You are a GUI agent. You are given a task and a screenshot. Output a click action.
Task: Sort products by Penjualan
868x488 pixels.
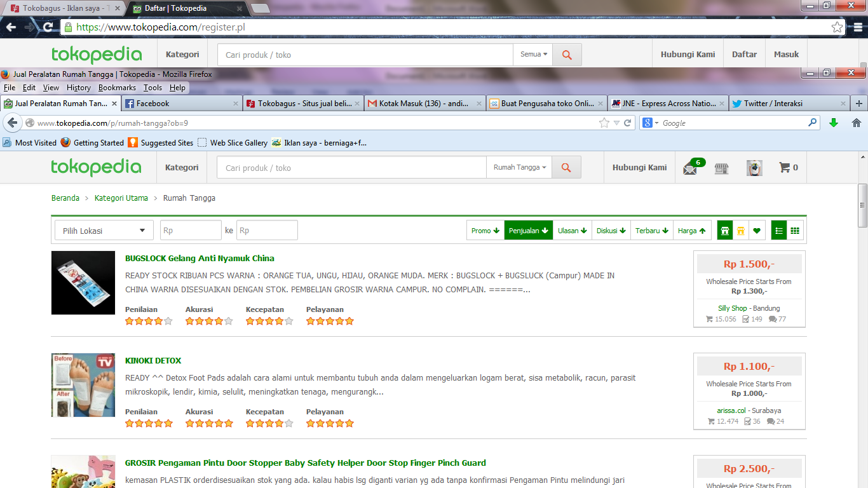tap(529, 231)
